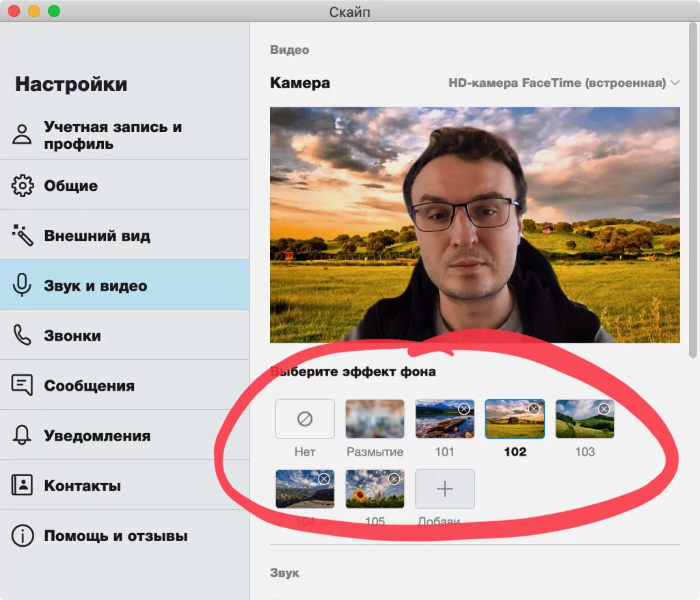Select the Звук и видео section
The width and height of the screenshot is (700, 600).
(x=124, y=285)
